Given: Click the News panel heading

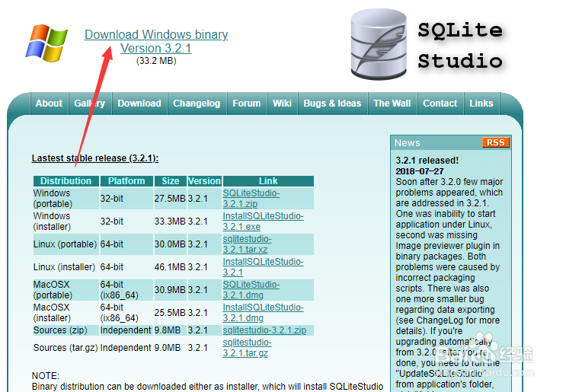Looking at the screenshot, I should pos(408,143).
